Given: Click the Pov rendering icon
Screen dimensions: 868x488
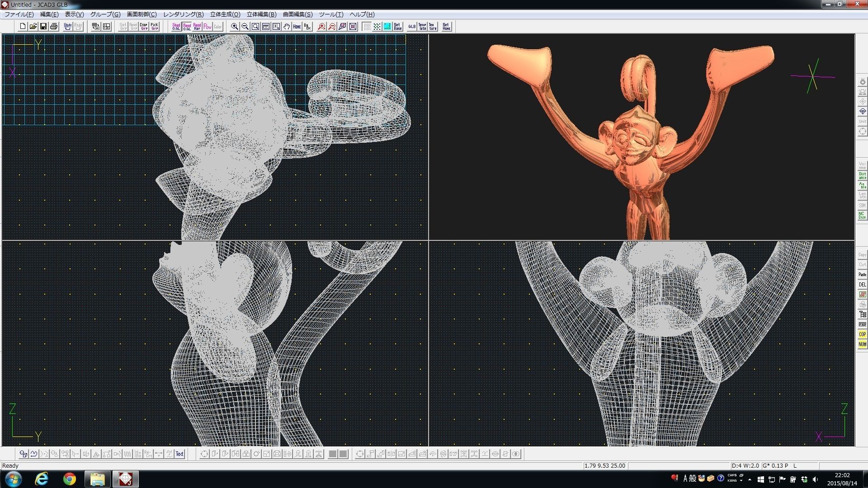Looking at the screenshot, I should pyautogui.click(x=208, y=27).
